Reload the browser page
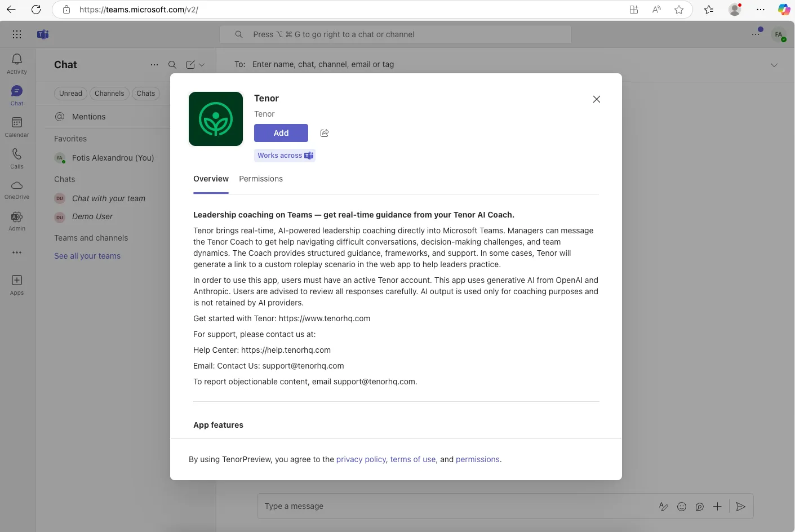This screenshot has width=795, height=532. pos(36,10)
